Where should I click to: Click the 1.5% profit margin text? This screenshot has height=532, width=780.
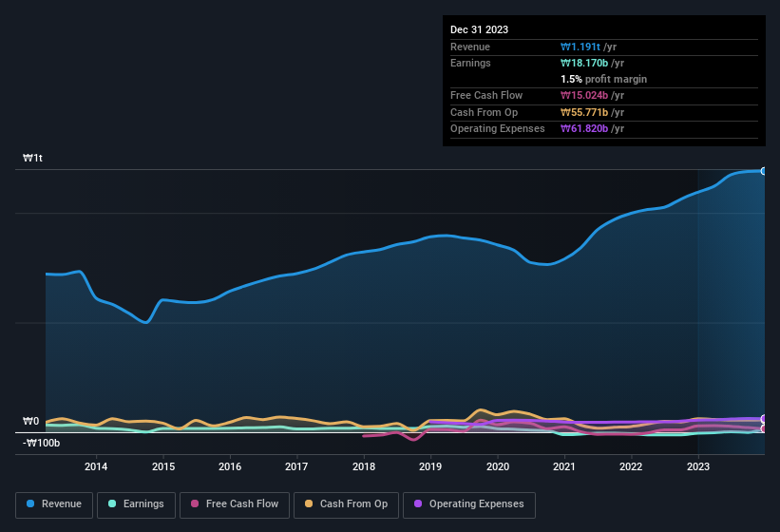(603, 79)
